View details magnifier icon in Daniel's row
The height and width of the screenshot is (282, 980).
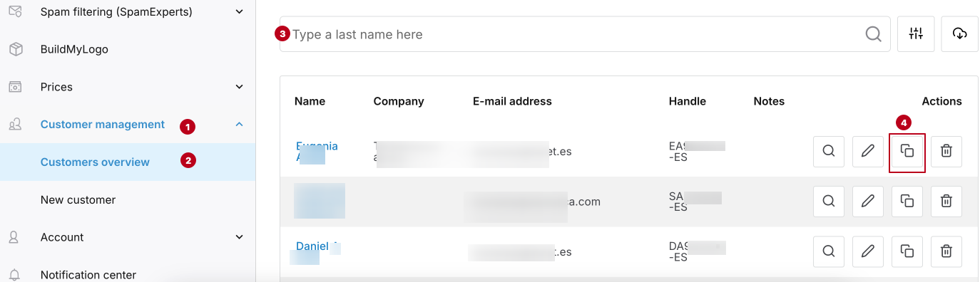[x=829, y=251]
